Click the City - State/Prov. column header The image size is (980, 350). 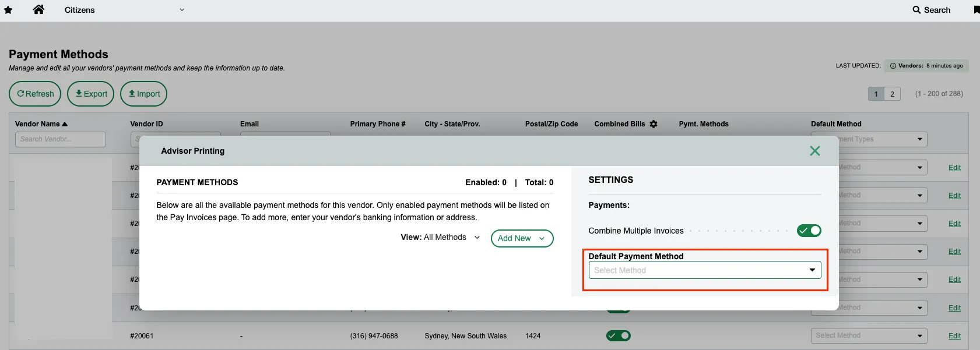click(x=452, y=124)
